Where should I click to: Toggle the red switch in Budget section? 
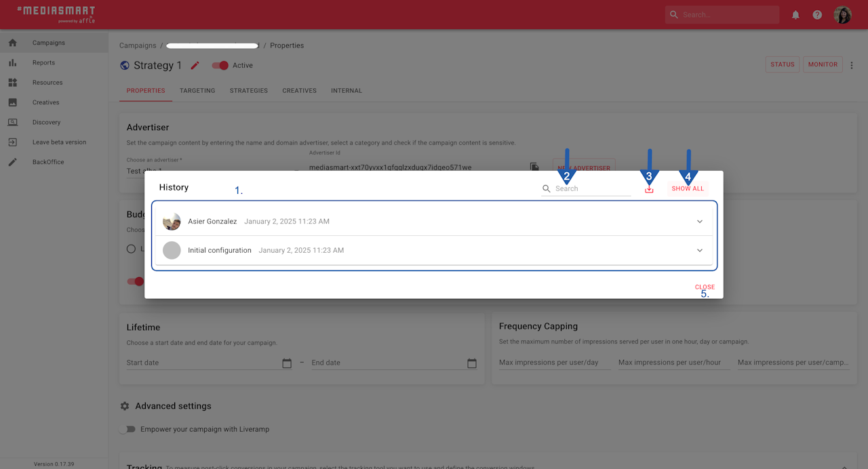click(x=136, y=281)
